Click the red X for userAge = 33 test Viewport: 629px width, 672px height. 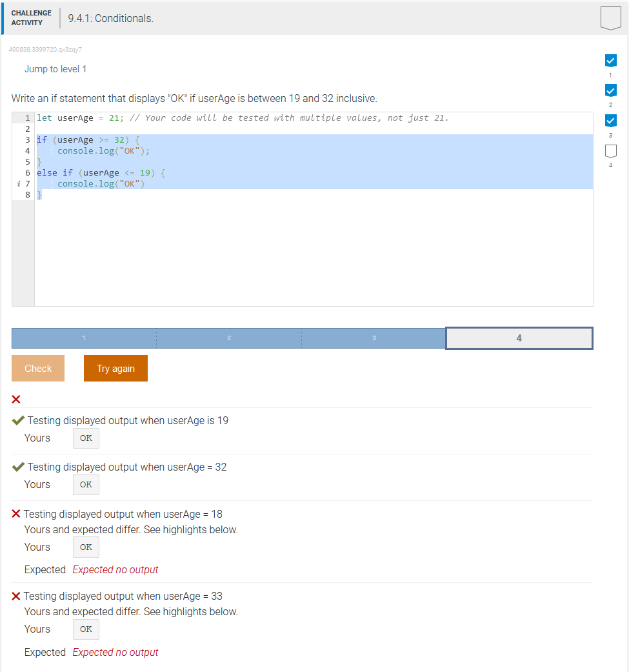[x=16, y=596]
